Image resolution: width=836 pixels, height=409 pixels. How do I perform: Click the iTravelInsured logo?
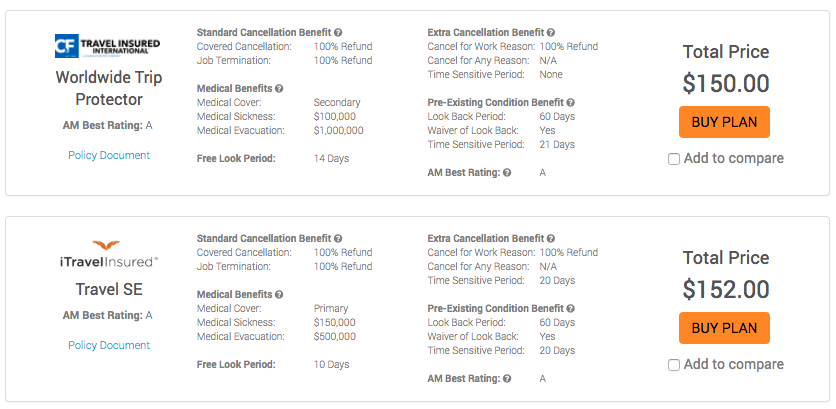click(109, 254)
